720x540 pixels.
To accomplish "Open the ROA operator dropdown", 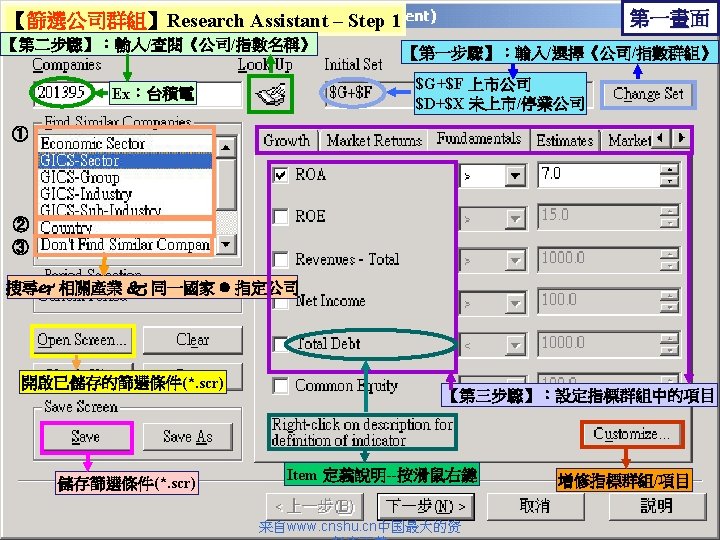I will tap(515, 175).
